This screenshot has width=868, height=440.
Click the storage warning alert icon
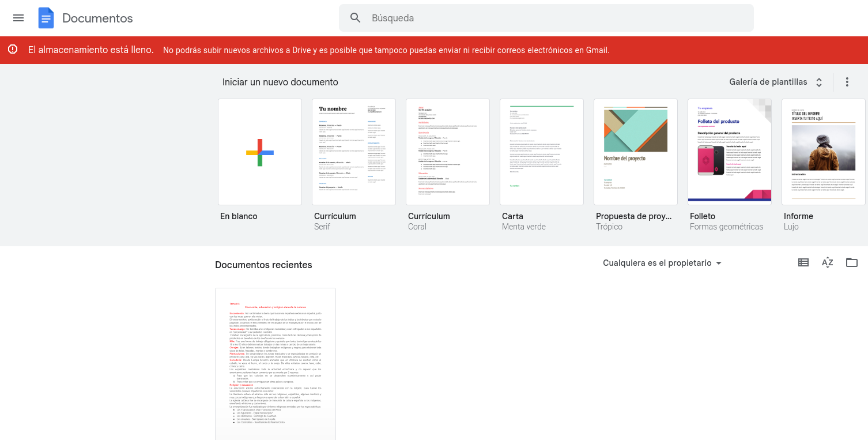tap(13, 50)
